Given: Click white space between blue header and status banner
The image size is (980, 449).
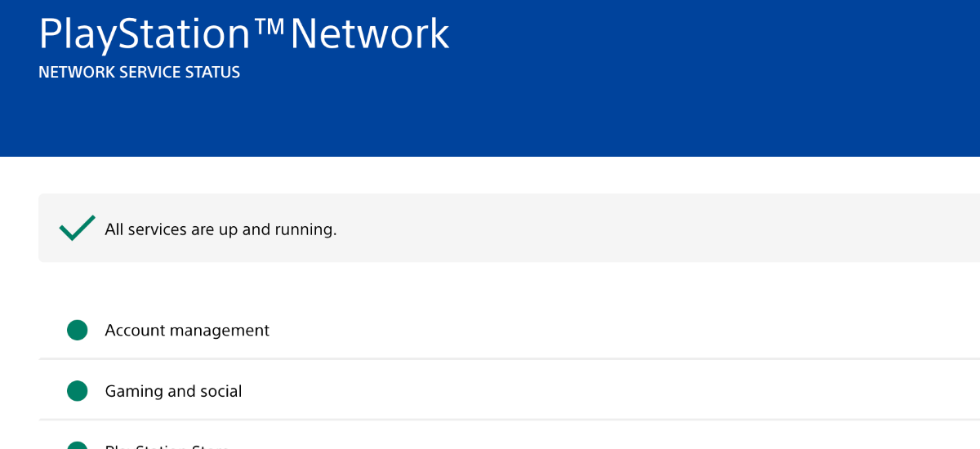Looking at the screenshot, I should (x=490, y=175).
